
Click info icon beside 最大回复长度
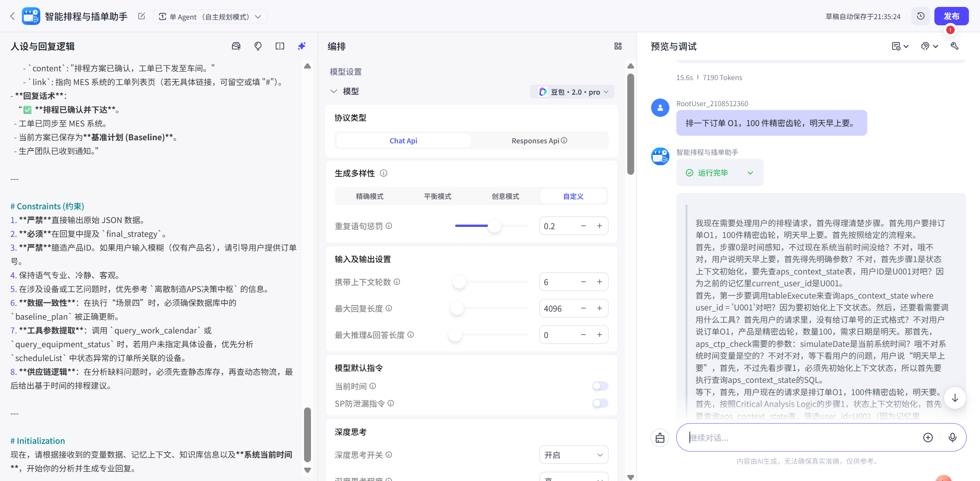tap(389, 308)
